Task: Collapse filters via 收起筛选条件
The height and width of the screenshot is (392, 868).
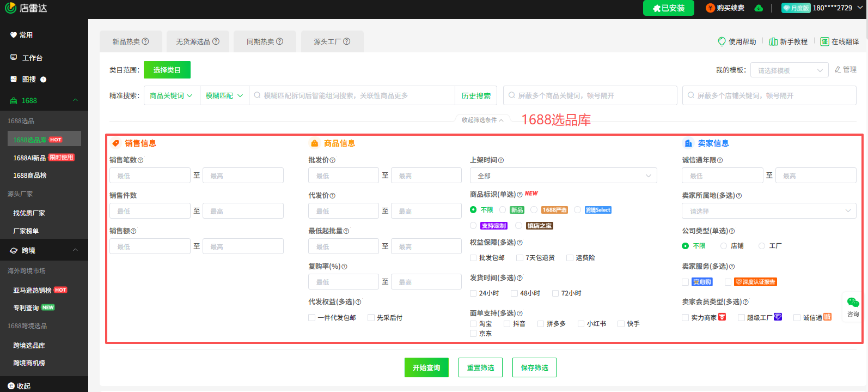Action: coord(482,120)
